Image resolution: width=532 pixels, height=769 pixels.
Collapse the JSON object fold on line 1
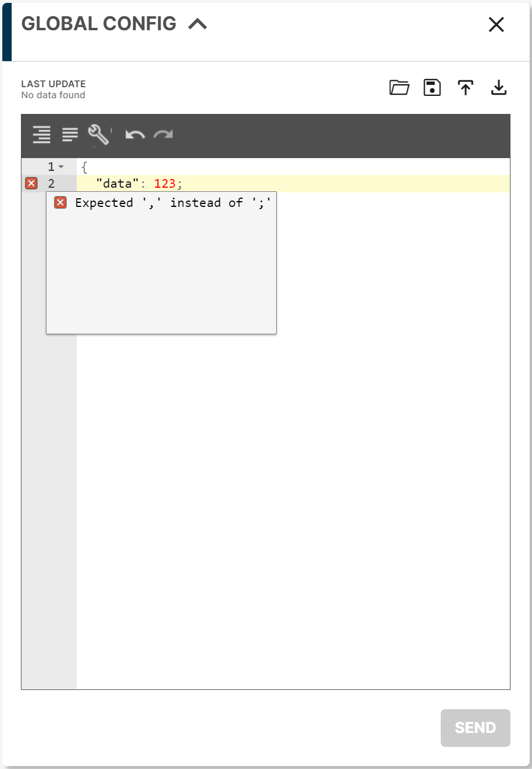(x=61, y=166)
